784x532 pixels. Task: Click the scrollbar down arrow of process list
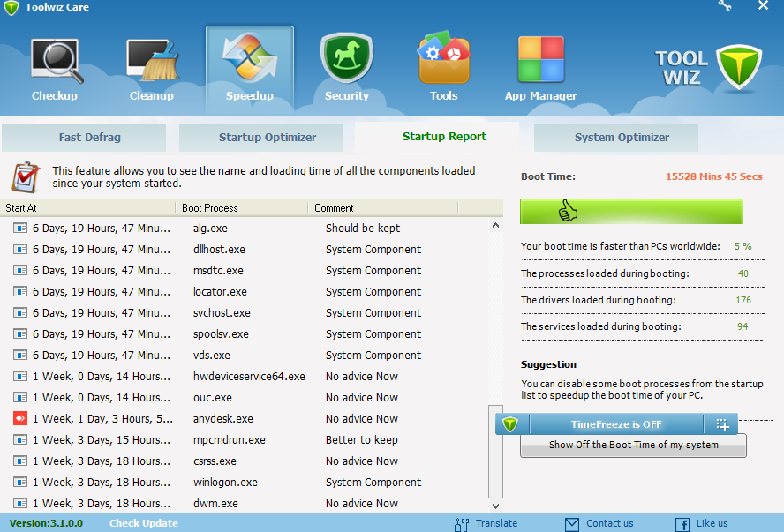point(495,506)
